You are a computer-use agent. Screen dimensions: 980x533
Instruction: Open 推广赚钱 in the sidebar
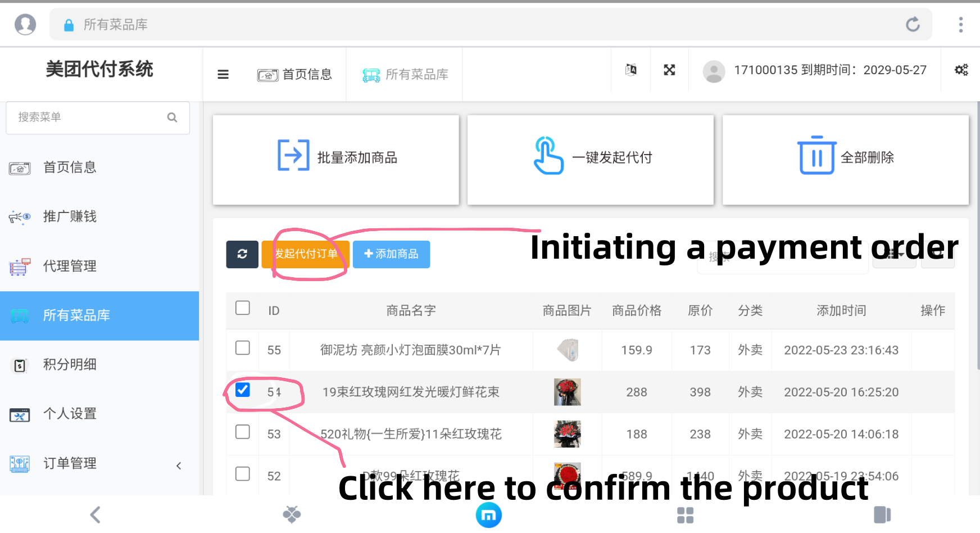pos(99,217)
